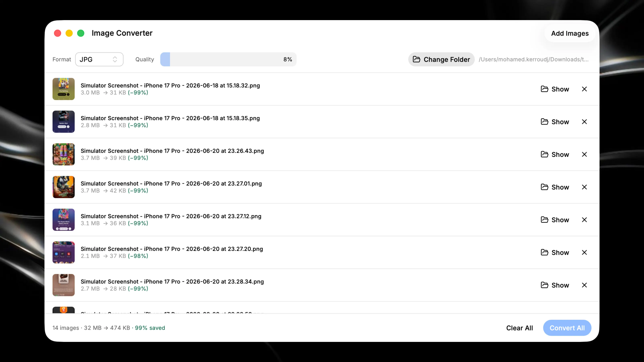Screen dimensions: 644x362
Task: Select the file name ending 23.27.01.png
Action: click(171, 184)
